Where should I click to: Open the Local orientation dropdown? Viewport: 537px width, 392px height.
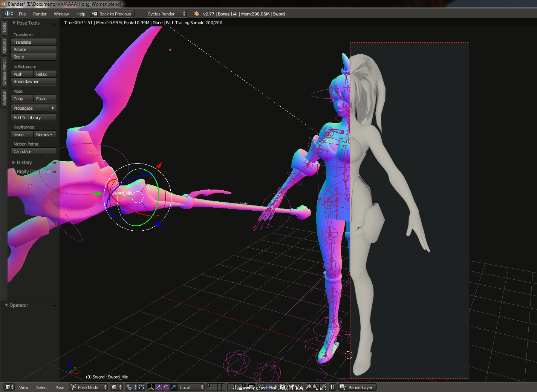click(191, 387)
